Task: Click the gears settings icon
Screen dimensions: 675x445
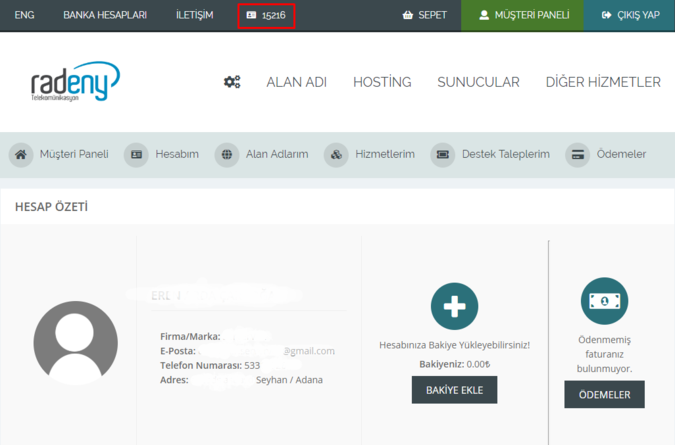Action: [232, 82]
